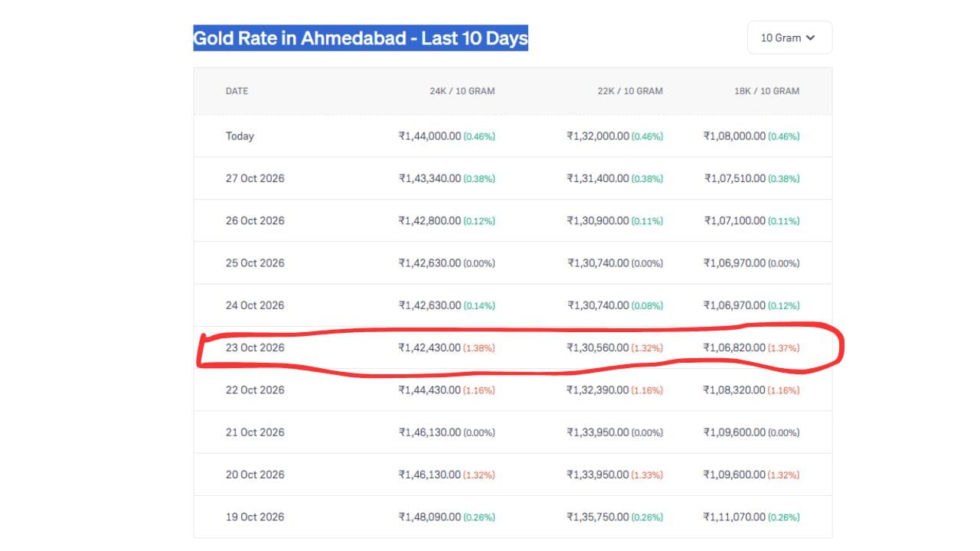
Task: Select the 19 Oct 24K price ₹1,48,090.00
Action: click(x=430, y=517)
